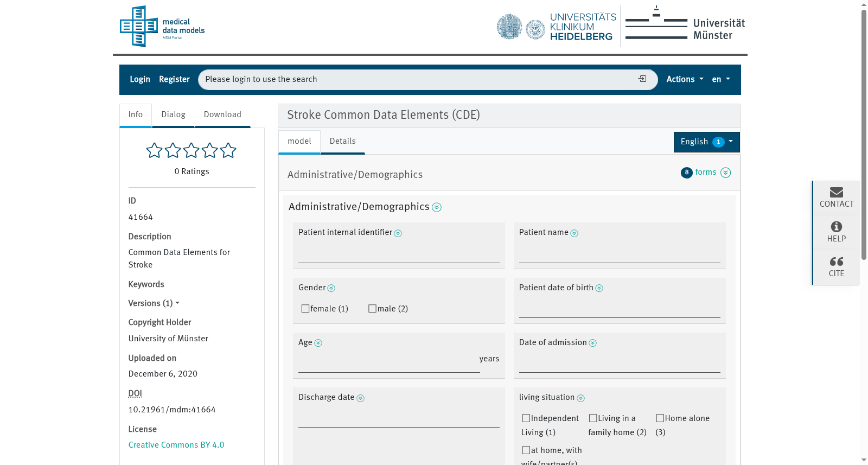Open Creative Commons BY 4.0 license link
Image resolution: width=868 pixels, height=465 pixels.
(176, 445)
